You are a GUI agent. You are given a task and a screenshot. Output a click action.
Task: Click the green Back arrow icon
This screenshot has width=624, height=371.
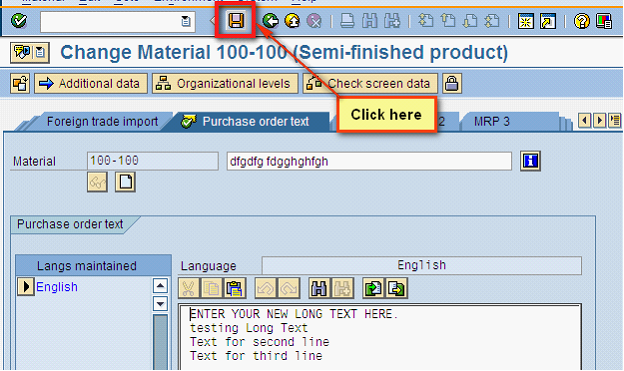pos(271,21)
